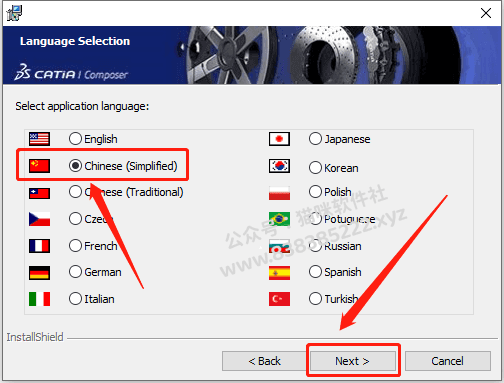Click the Japanese flag icon

coord(279,139)
